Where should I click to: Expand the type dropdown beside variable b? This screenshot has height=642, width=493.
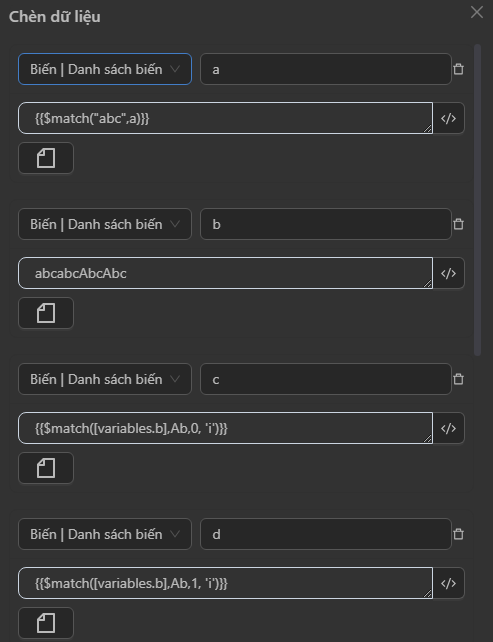pos(105,224)
